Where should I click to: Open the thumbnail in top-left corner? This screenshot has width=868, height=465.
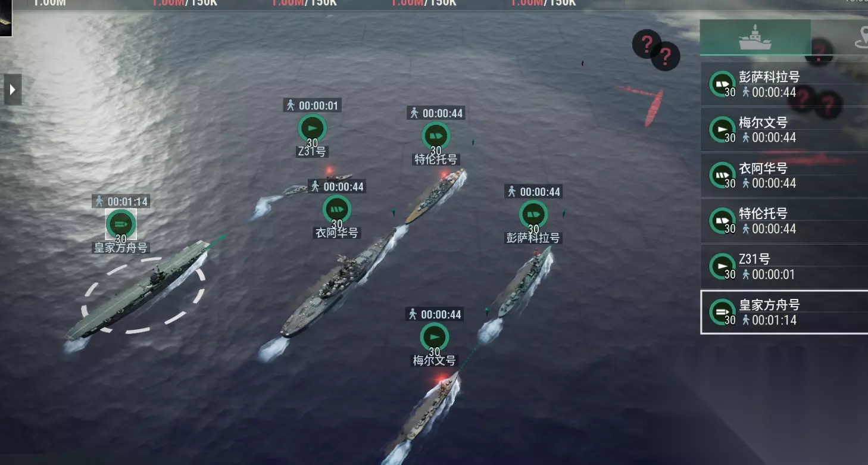5,18
